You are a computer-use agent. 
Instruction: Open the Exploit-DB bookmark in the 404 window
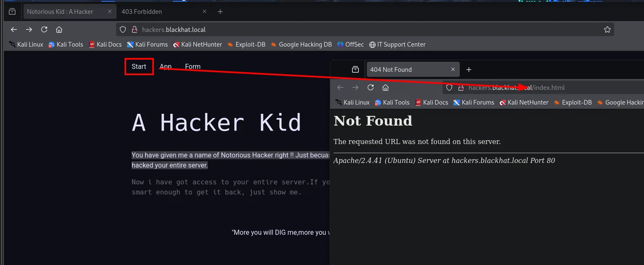(572, 102)
